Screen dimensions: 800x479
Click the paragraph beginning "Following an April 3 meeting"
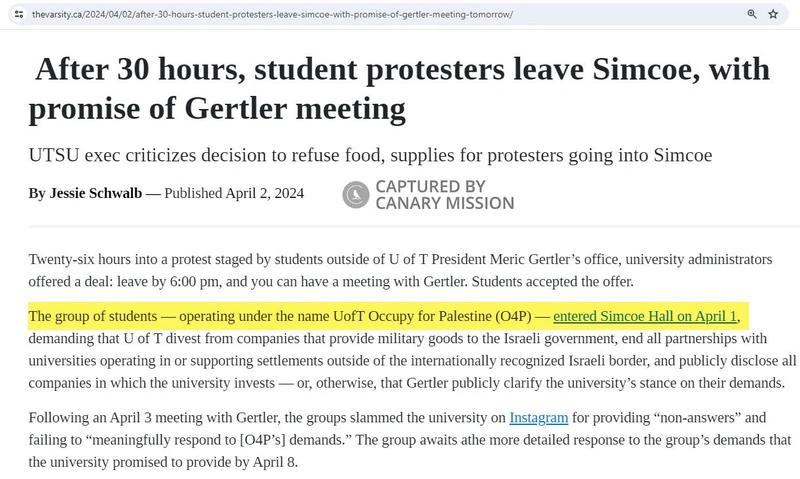click(400, 439)
